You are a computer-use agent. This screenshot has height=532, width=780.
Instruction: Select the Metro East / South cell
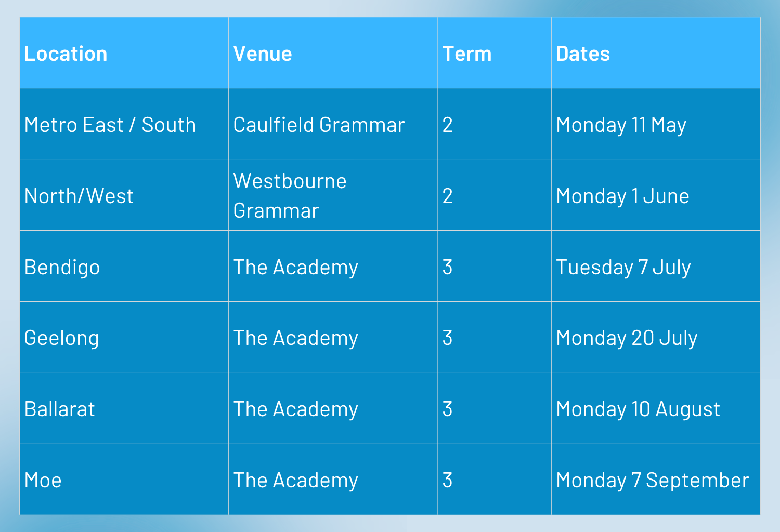click(x=110, y=125)
